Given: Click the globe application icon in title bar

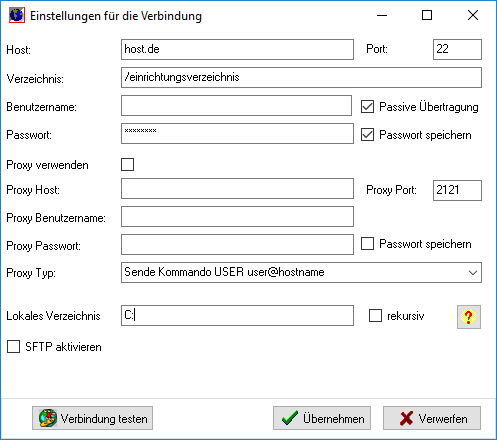Looking at the screenshot, I should tap(17, 15).
